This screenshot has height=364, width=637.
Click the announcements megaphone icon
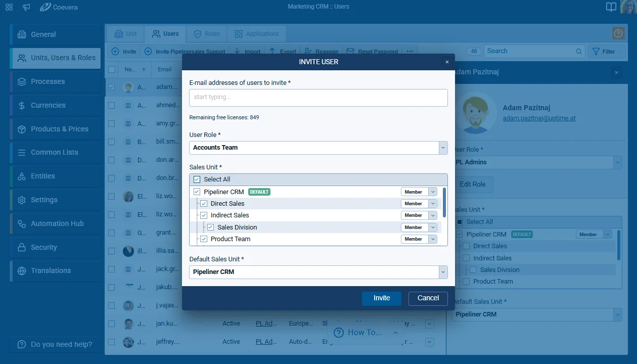pyautogui.click(x=26, y=7)
